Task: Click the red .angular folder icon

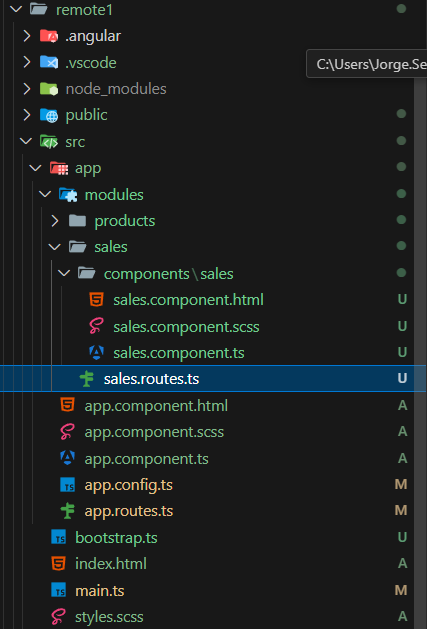Action: (49, 36)
